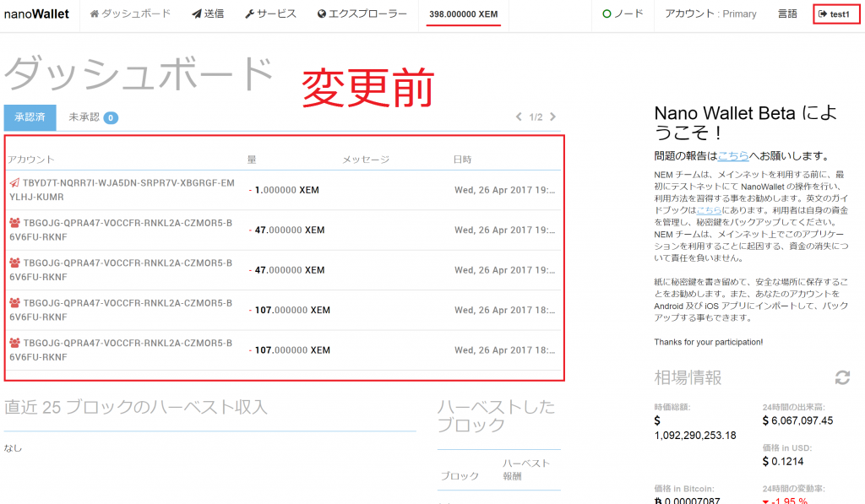Open the こちら link after 問題の報告は
865x504 pixels.
pos(733,156)
